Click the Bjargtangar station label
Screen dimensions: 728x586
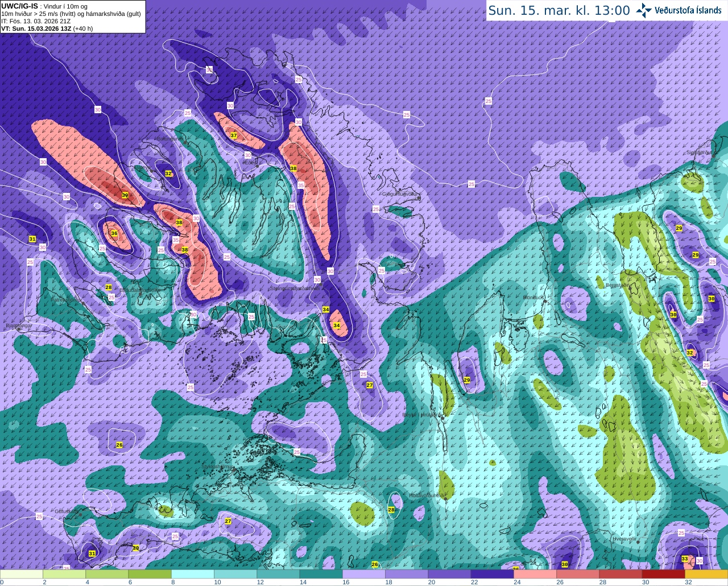[18, 327]
